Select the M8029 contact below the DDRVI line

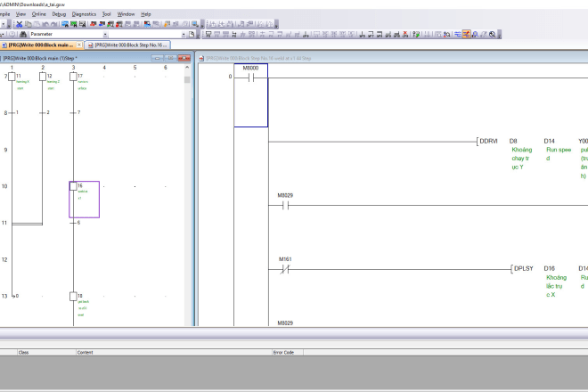pyautogui.click(x=285, y=205)
